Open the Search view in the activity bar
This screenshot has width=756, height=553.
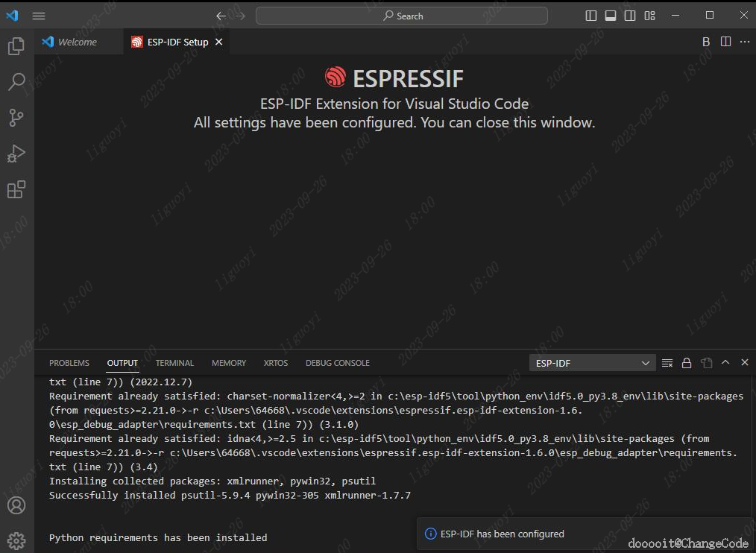click(x=16, y=82)
